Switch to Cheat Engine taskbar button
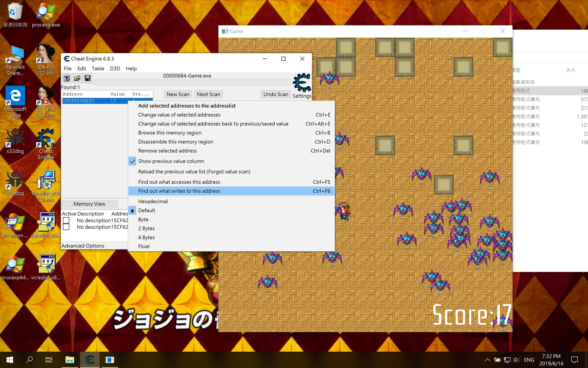The width and height of the screenshot is (588, 368). coord(90,360)
